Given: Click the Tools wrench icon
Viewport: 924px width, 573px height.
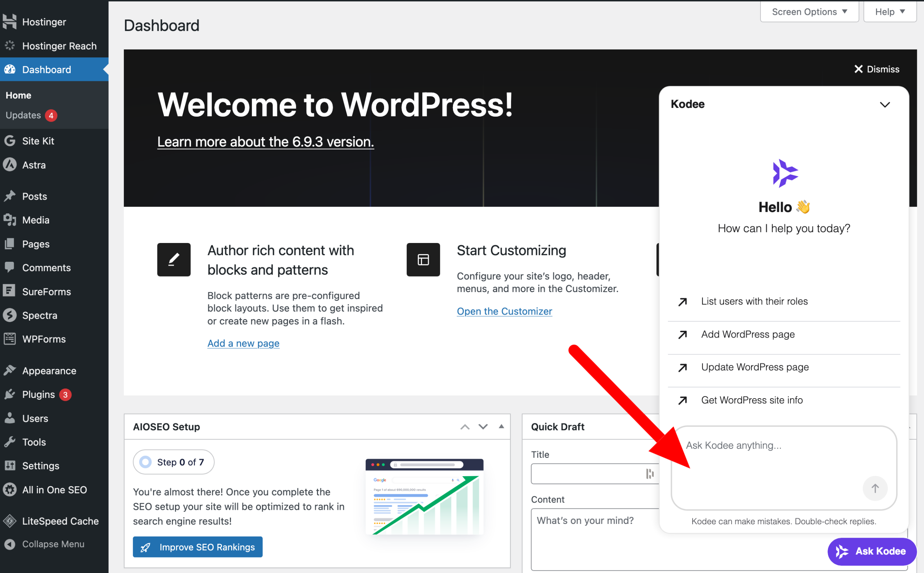Looking at the screenshot, I should pos(10,442).
